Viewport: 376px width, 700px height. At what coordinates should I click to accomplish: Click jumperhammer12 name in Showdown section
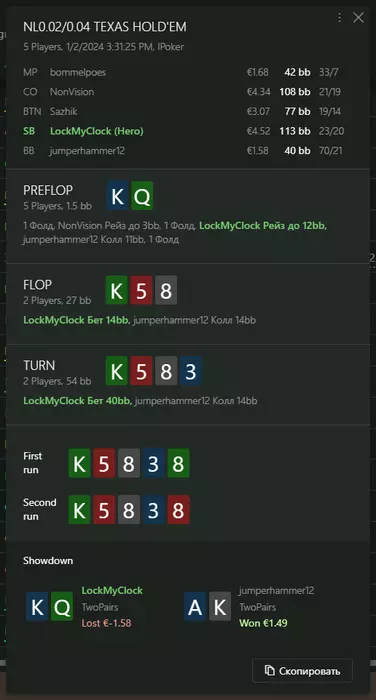click(276, 591)
